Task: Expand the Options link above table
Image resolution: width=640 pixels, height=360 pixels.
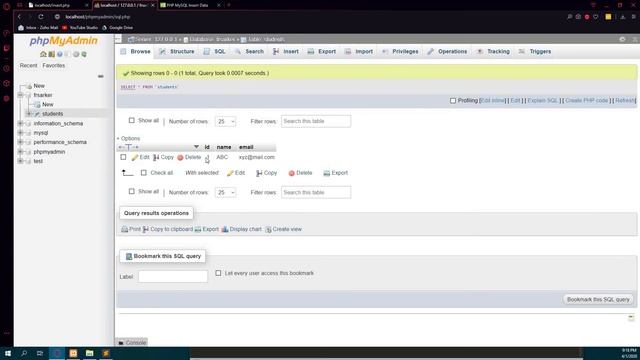Action: tap(130, 139)
